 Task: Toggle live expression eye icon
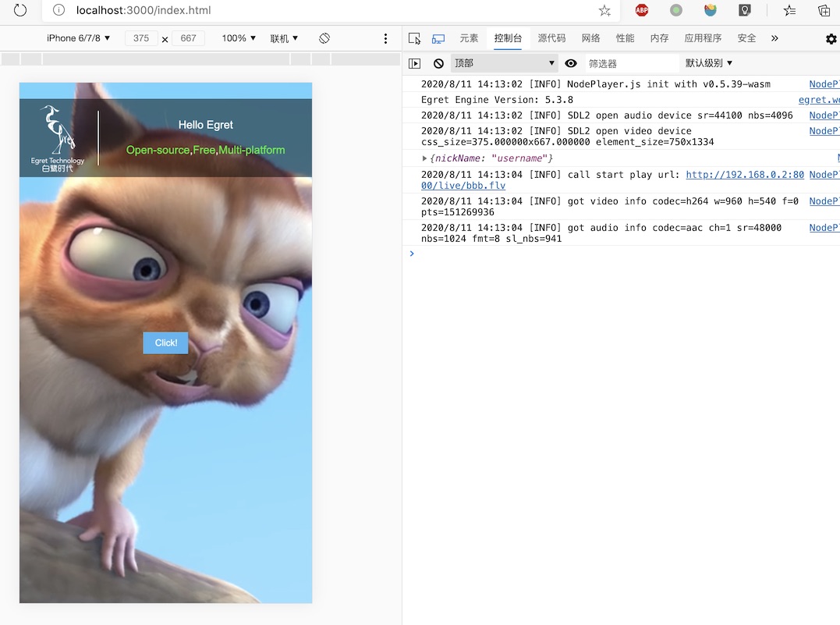pyautogui.click(x=571, y=63)
